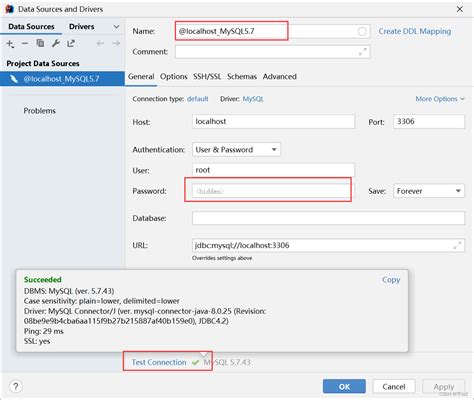474x400 pixels.
Task: Remove selected data source with minus icon
Action: 25,43
